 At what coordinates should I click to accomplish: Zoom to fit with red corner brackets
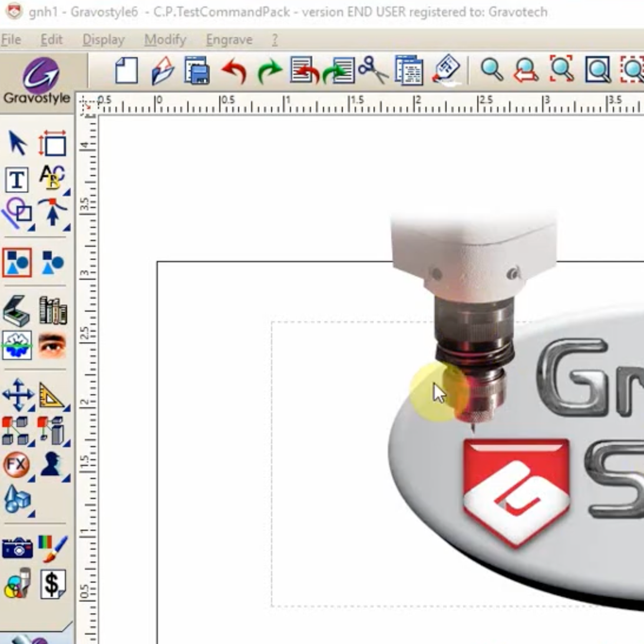(562, 69)
